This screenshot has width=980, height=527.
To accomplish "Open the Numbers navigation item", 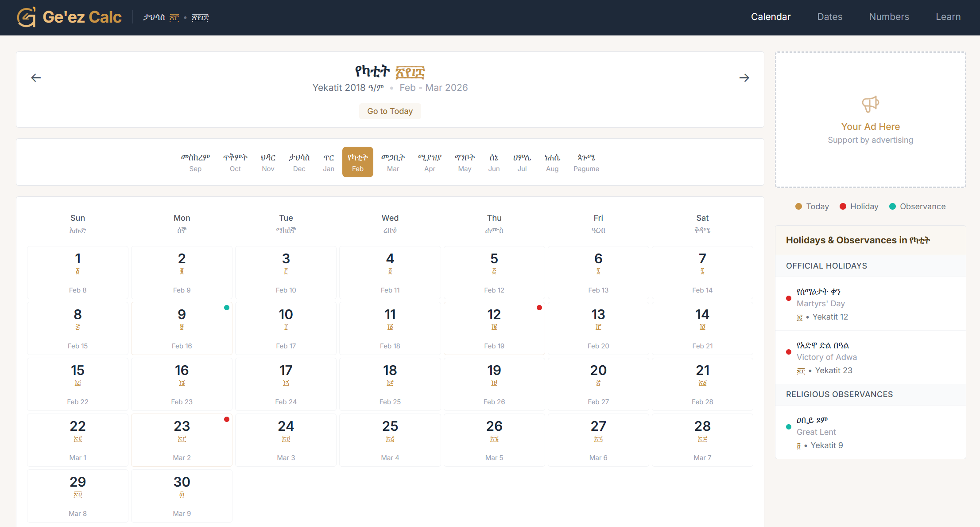I will point(889,17).
